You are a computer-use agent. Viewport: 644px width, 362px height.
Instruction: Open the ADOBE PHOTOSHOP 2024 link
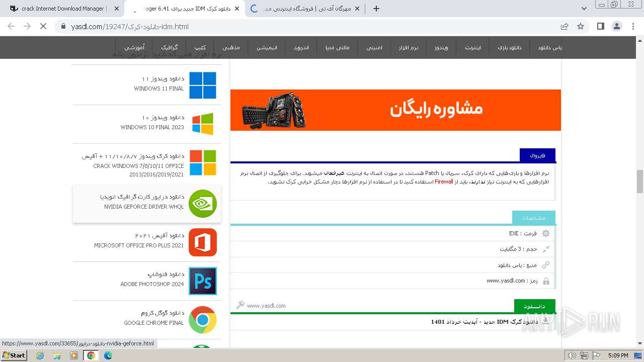tap(152, 284)
